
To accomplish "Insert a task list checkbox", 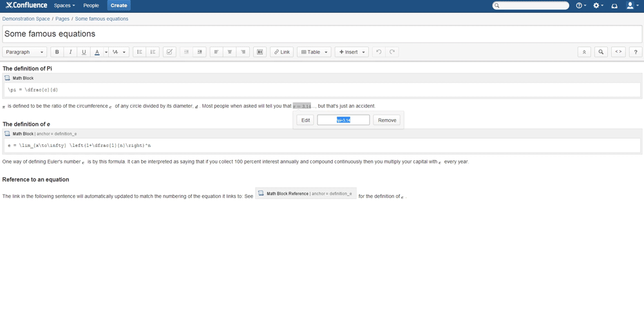I will click(x=169, y=52).
